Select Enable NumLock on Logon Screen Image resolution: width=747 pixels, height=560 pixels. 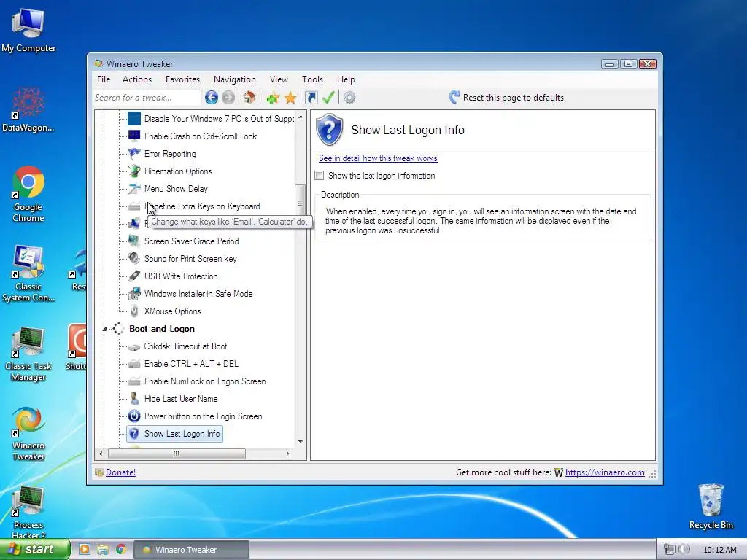205,381
